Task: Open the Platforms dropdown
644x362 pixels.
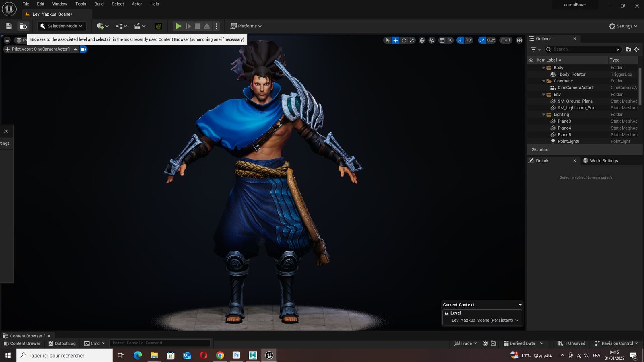Action: [246, 26]
